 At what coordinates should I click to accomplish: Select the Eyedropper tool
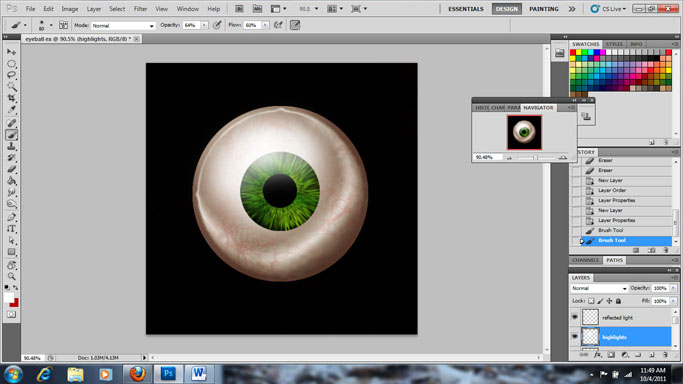coord(11,109)
